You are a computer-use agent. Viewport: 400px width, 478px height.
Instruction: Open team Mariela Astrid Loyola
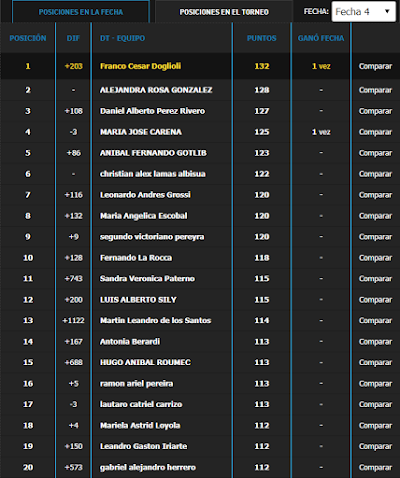140,425
